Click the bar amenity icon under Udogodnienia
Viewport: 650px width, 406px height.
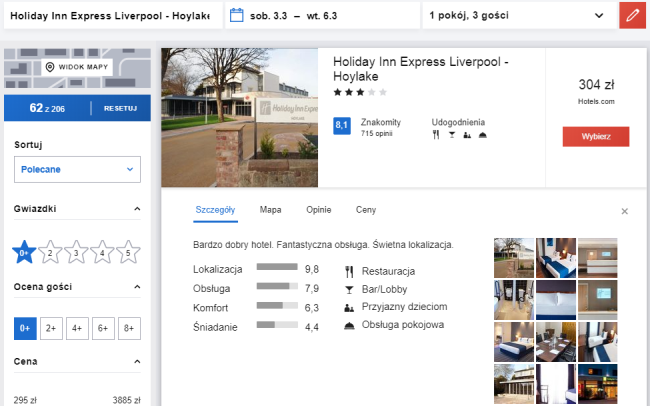point(451,136)
